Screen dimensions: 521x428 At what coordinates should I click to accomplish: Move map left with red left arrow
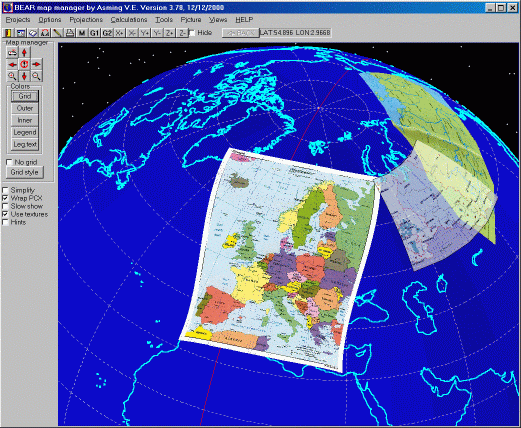coord(12,64)
